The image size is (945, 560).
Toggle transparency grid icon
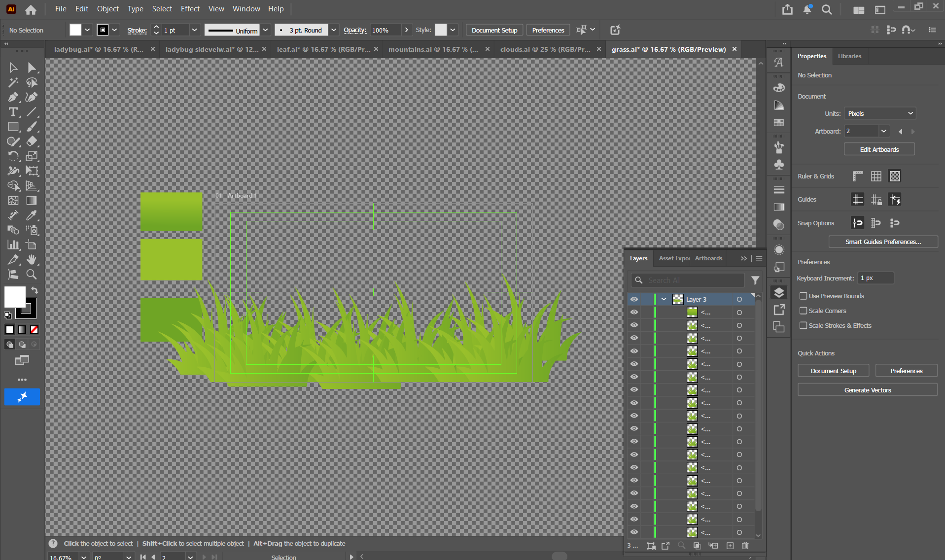[895, 176]
